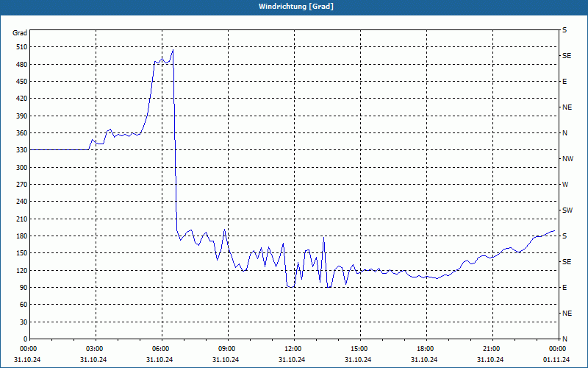
Task: Click the 360 y-axis label
Action: coord(22,133)
